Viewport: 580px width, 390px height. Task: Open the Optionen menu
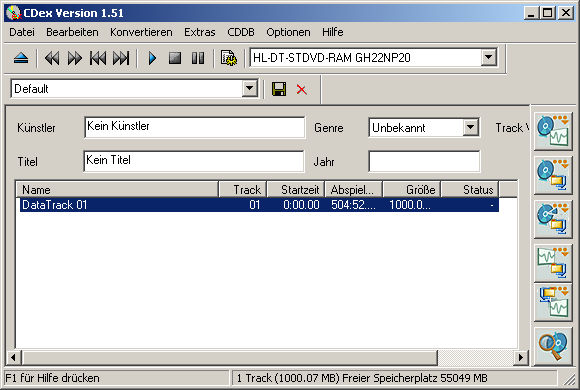(288, 32)
